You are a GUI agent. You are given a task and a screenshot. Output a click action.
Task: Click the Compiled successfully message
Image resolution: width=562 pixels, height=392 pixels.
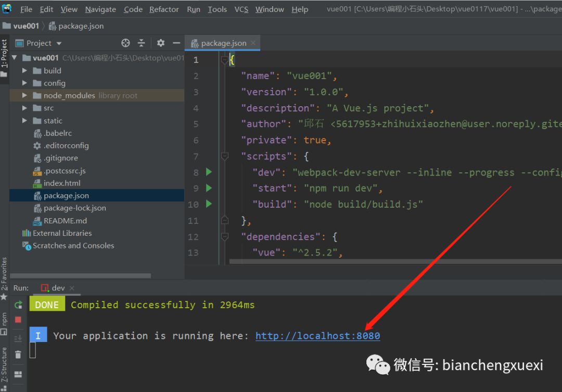click(x=163, y=305)
